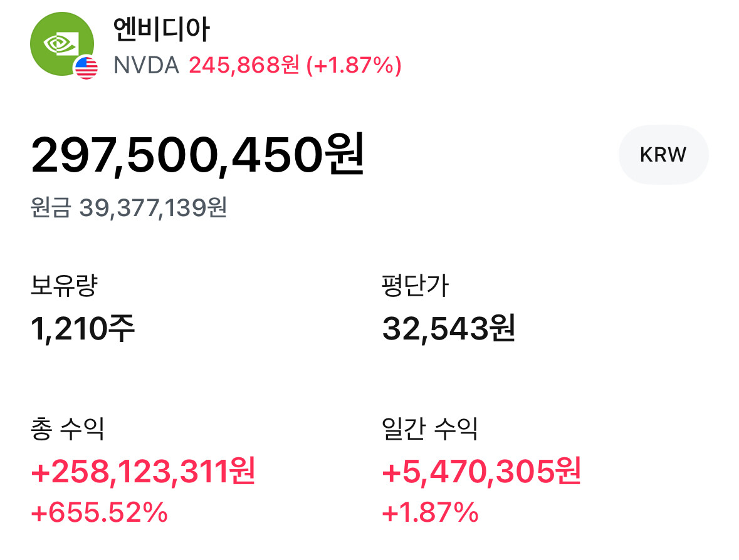Click the 보유량 label
Viewport: 739px width, 560px height.
64,286
